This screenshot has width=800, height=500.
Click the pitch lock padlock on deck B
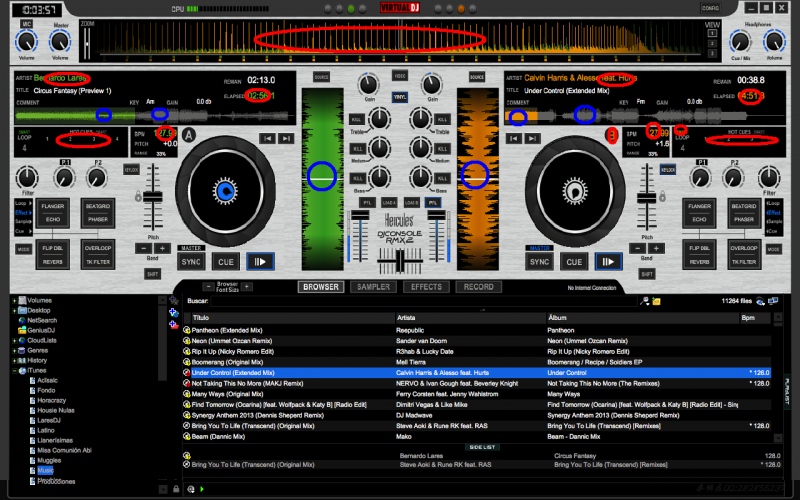[662, 195]
